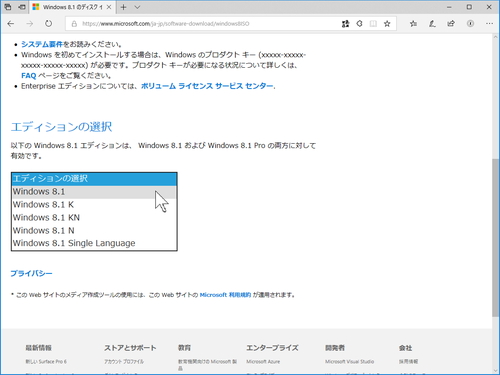Screen dimensions: 500x375
Task: Reload the page with the refresh icon
Action: 49,24
